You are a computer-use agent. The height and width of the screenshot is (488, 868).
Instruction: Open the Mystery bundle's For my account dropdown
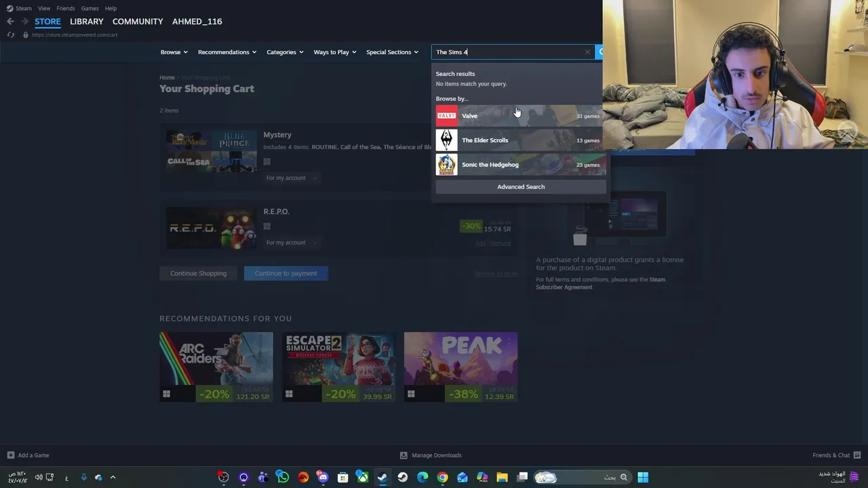point(292,178)
